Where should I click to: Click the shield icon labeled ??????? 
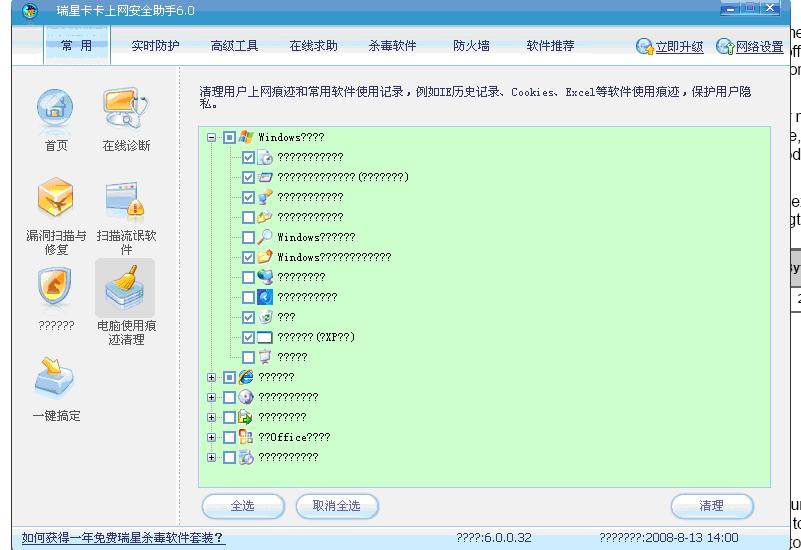point(54,286)
